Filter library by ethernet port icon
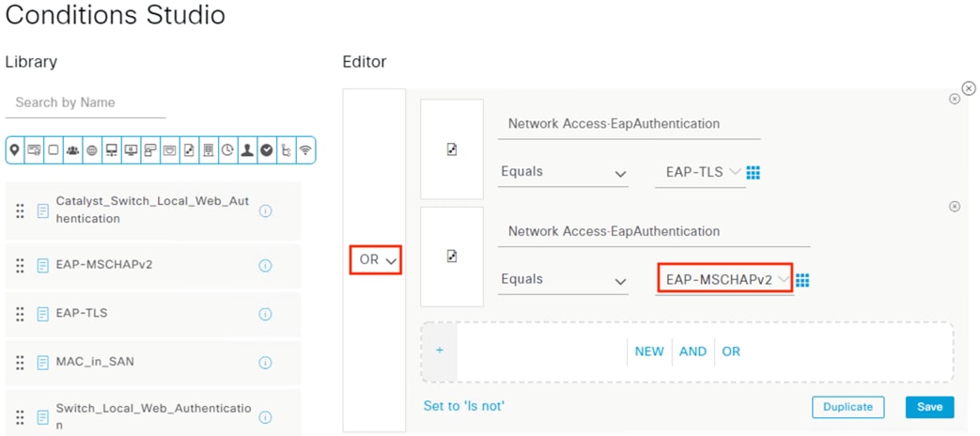 pos(170,150)
